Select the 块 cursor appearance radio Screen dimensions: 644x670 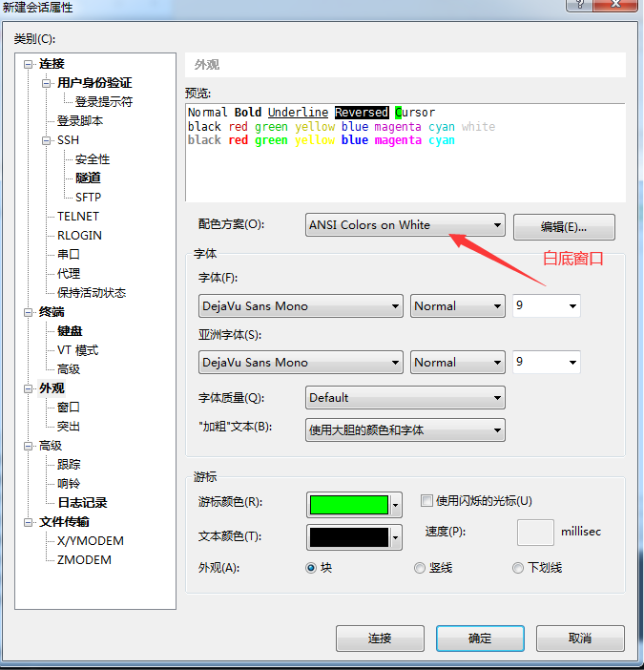click(311, 568)
